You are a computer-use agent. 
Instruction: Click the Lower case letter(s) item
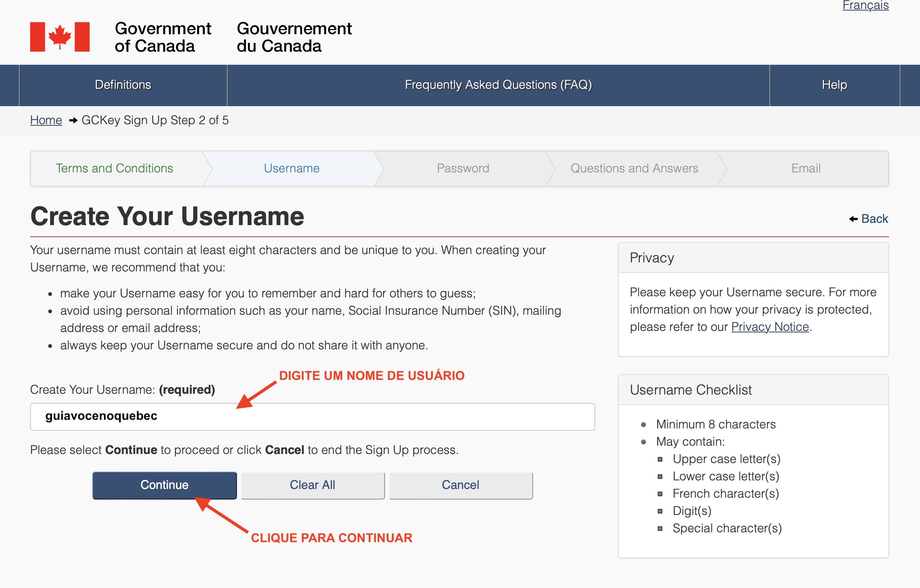pos(726,476)
